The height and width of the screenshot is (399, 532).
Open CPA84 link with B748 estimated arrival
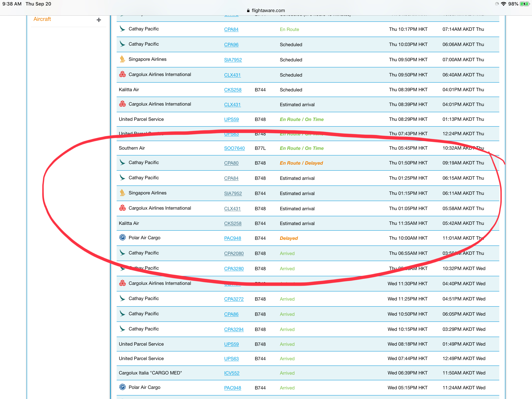pyautogui.click(x=231, y=178)
